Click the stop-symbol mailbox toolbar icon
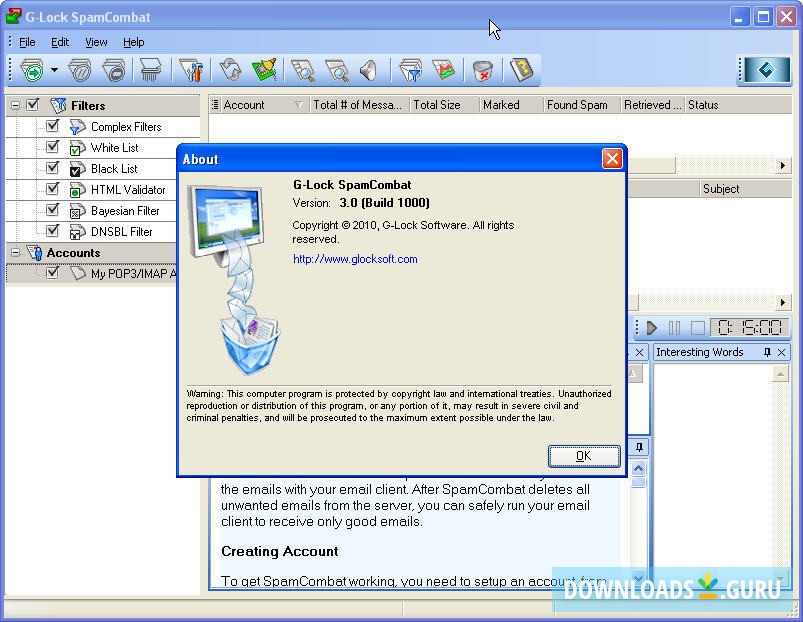Image resolution: width=803 pixels, height=622 pixels. click(x=114, y=70)
